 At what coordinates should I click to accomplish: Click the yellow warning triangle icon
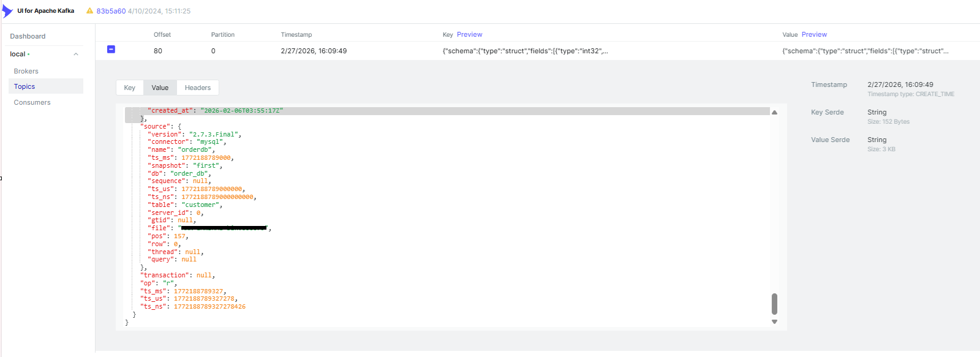(89, 11)
